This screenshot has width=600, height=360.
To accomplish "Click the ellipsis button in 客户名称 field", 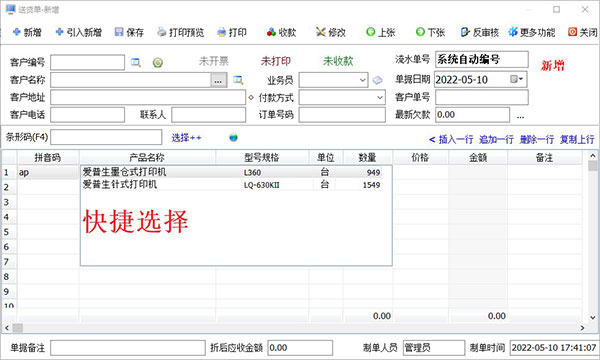I will pos(218,80).
